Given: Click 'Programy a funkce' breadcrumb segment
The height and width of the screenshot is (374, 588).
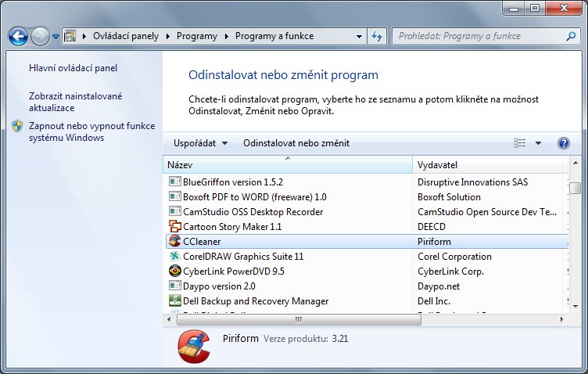Looking at the screenshot, I should coord(274,36).
